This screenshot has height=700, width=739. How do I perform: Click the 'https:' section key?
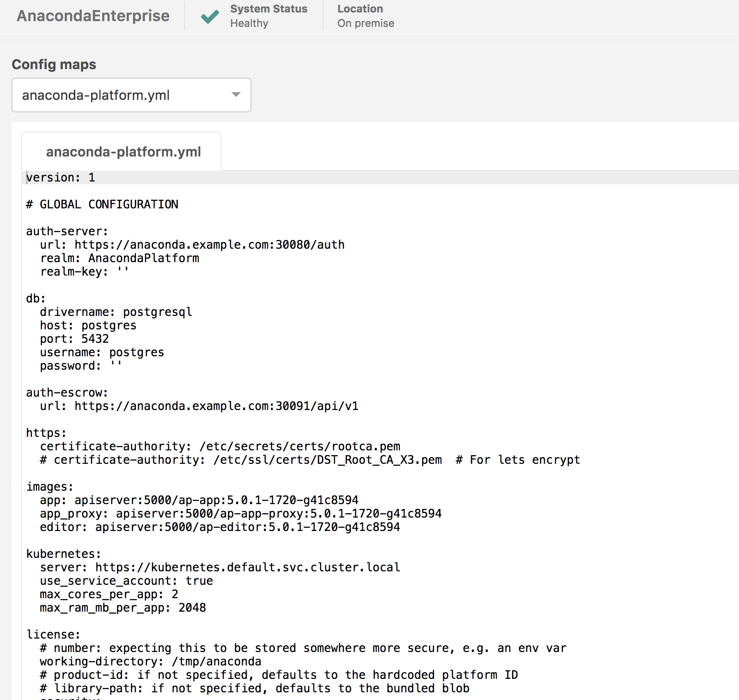pyautogui.click(x=47, y=433)
